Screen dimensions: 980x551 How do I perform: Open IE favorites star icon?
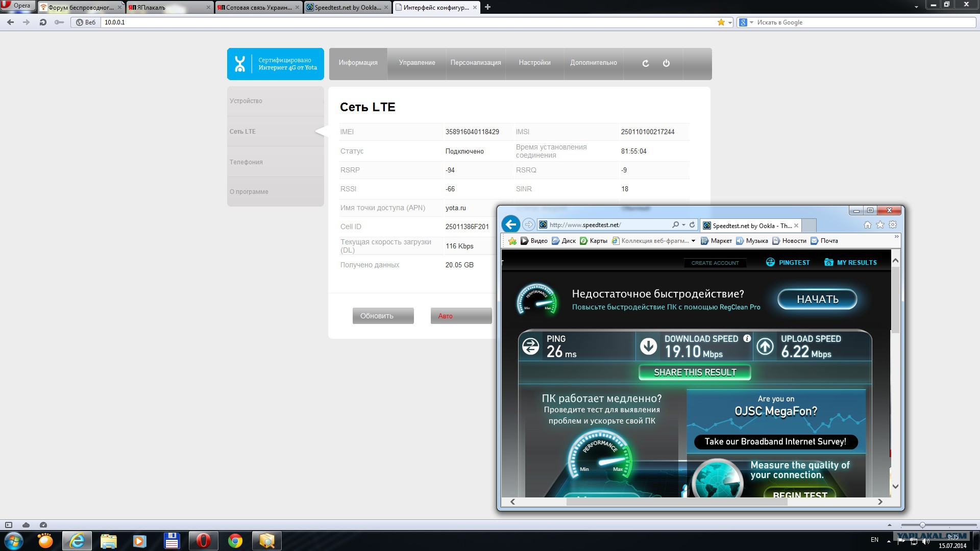tap(880, 225)
